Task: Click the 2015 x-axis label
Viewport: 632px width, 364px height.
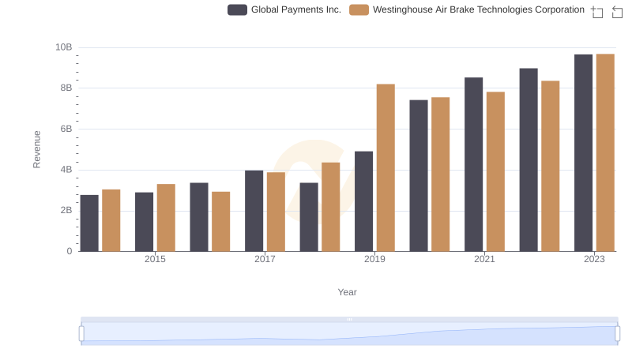Action: (x=155, y=259)
